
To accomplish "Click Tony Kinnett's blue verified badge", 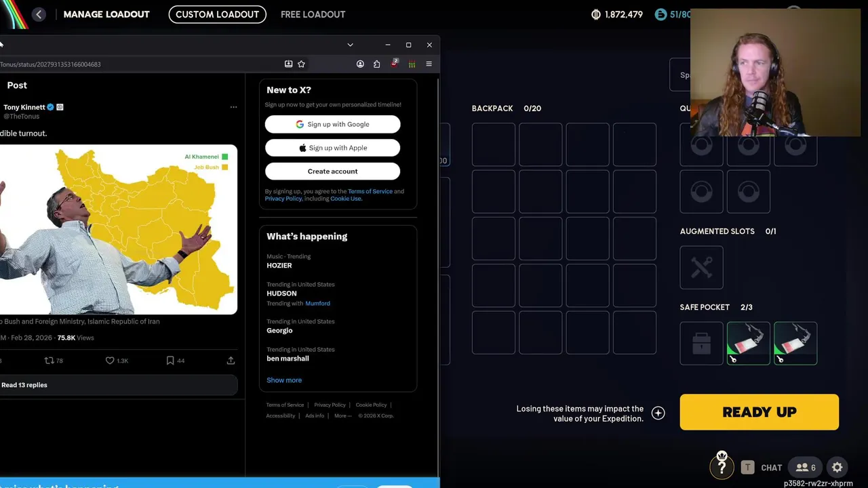I will (x=50, y=107).
